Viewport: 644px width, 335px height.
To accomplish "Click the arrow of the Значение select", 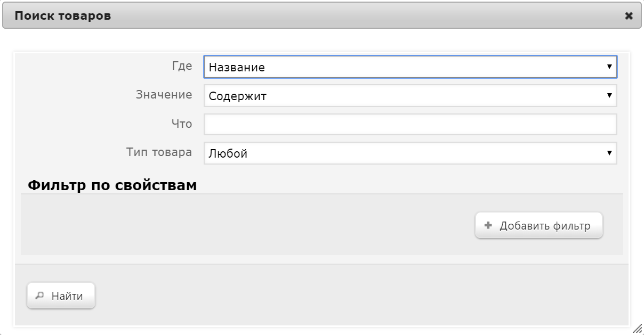I will point(609,96).
